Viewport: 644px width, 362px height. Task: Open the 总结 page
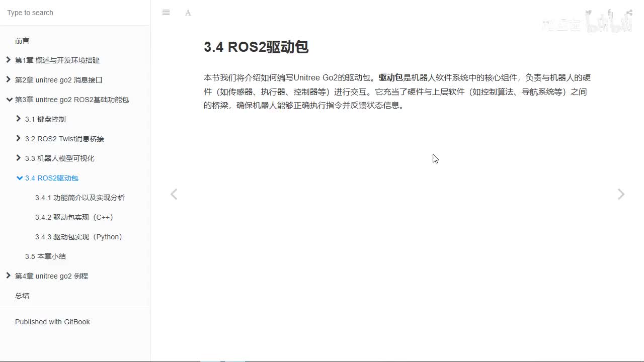pos(22,296)
